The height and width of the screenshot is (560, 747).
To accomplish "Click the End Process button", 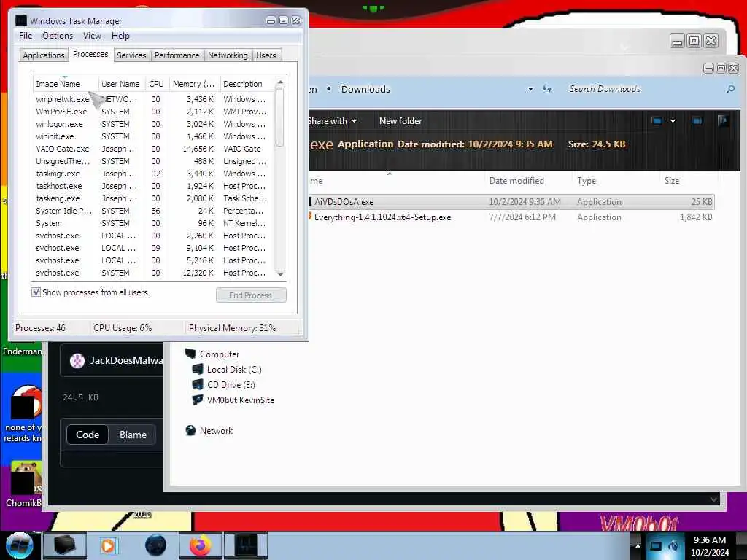I will (x=251, y=295).
